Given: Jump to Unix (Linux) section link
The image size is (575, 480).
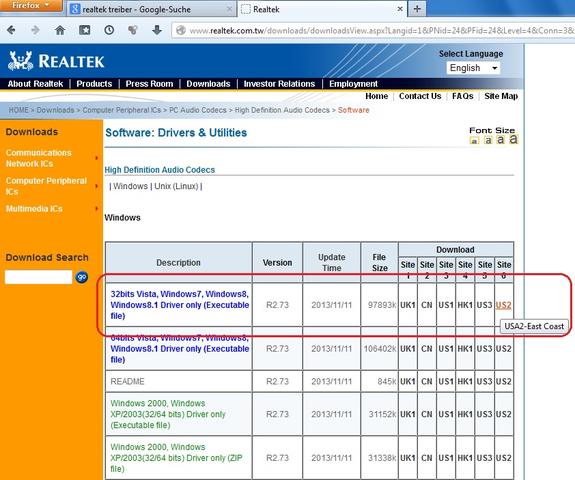Looking at the screenshot, I should (x=176, y=186).
